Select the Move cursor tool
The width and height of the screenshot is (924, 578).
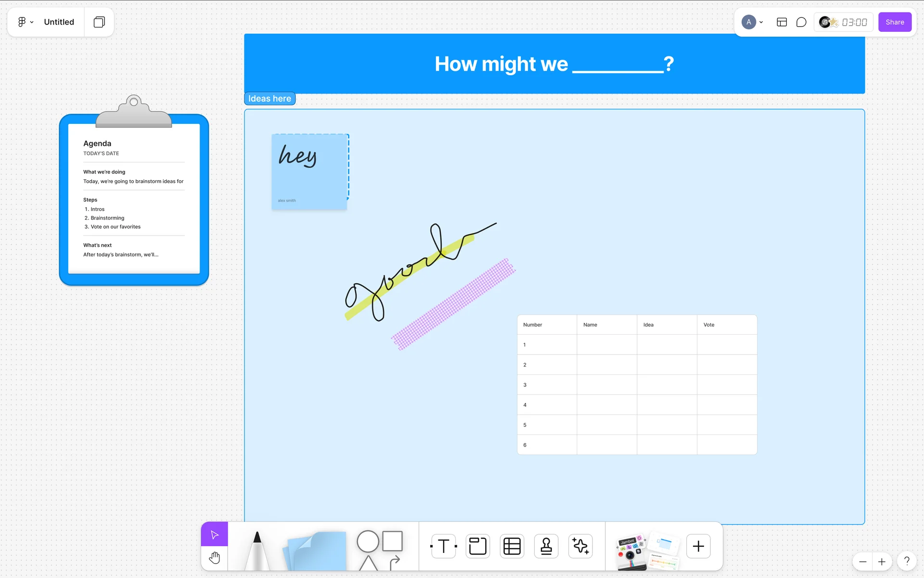pyautogui.click(x=215, y=535)
